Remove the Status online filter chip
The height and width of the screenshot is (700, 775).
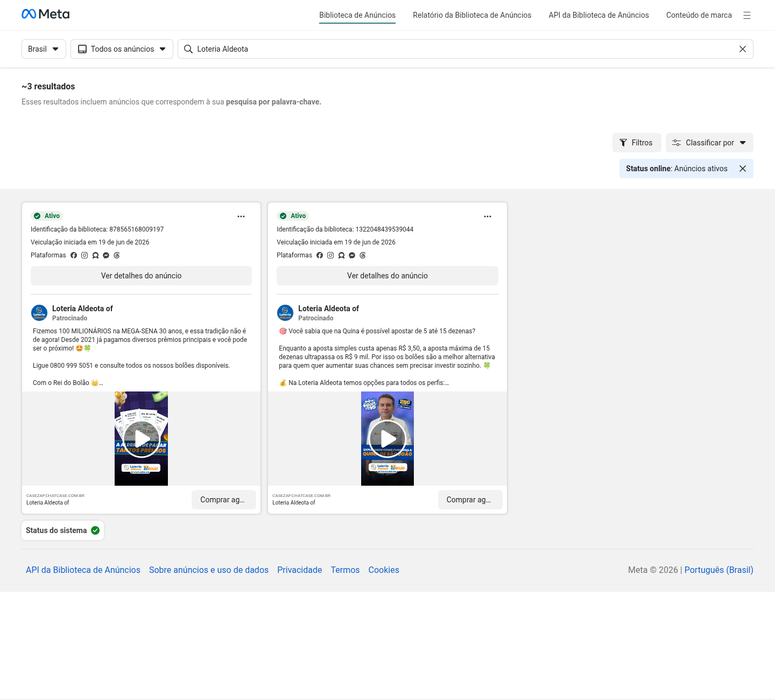click(743, 169)
